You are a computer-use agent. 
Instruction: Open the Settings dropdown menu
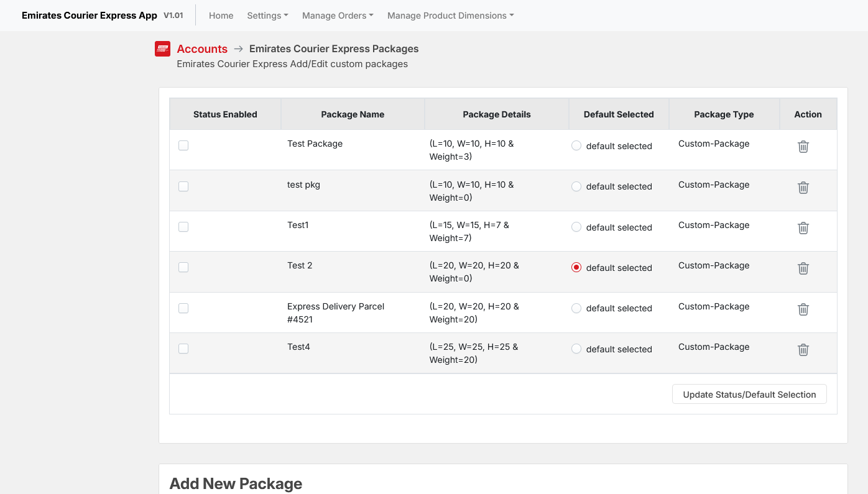tap(267, 16)
